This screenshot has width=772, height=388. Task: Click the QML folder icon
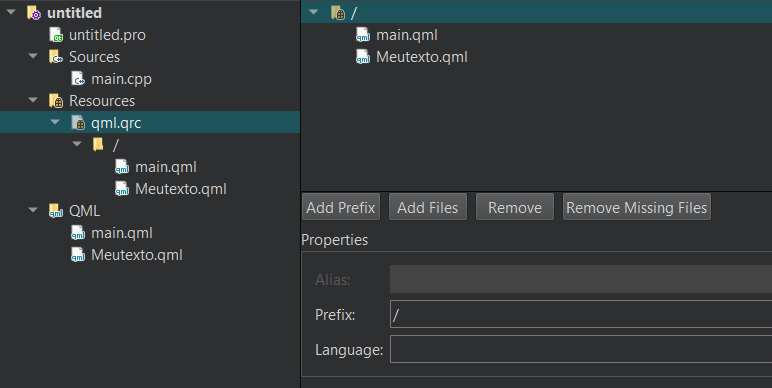56,211
